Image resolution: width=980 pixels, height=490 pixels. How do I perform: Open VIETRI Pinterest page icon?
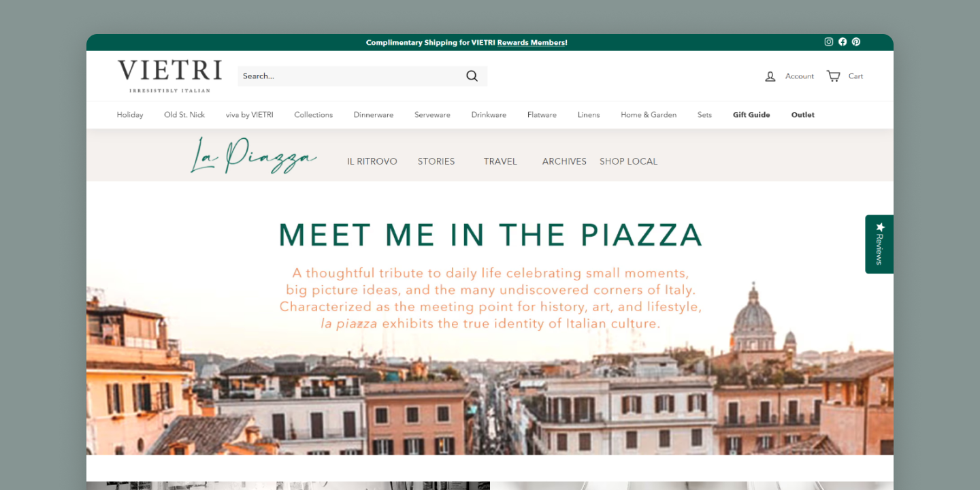(x=856, y=42)
